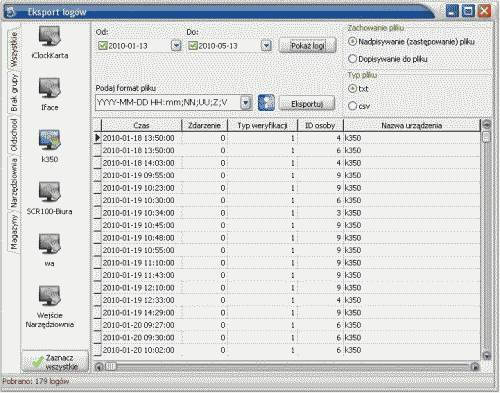The image size is (500, 393).
Task: Switch to the Wszystkie tab
Action: tap(14, 49)
